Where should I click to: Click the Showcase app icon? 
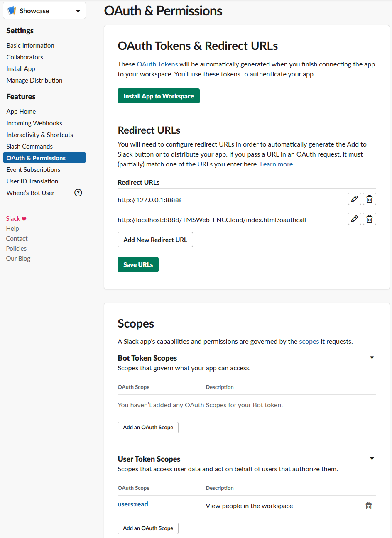(x=12, y=11)
